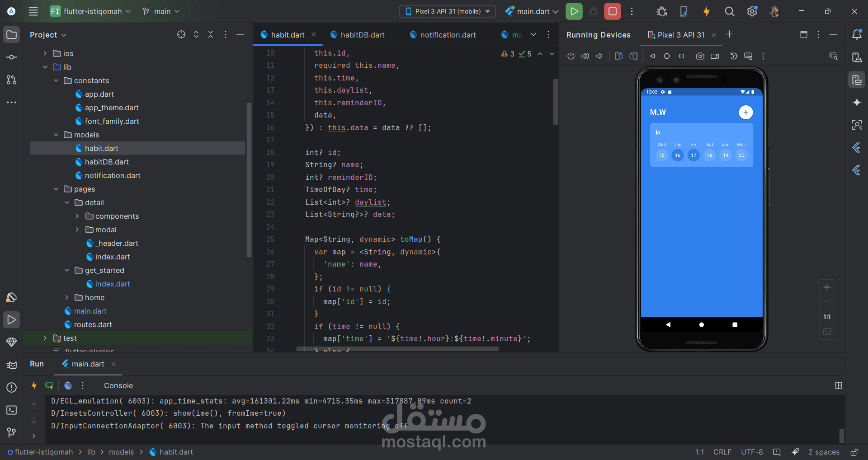Image resolution: width=868 pixels, height=460 pixels.
Task: Zoom in emulator with plus button
Action: pyautogui.click(x=827, y=287)
